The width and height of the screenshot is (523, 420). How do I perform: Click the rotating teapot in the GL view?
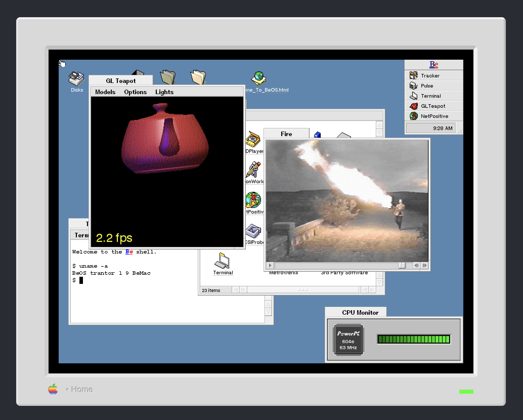pyautogui.click(x=165, y=139)
